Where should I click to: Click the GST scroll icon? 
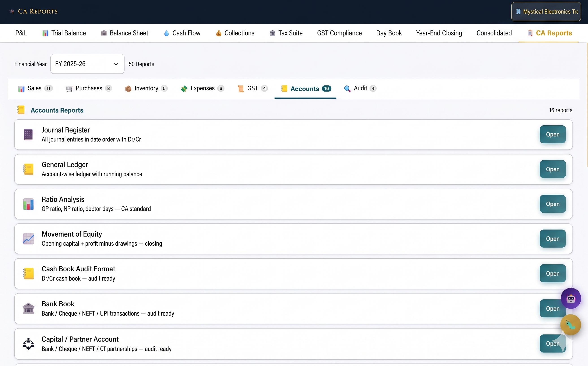coord(241,89)
